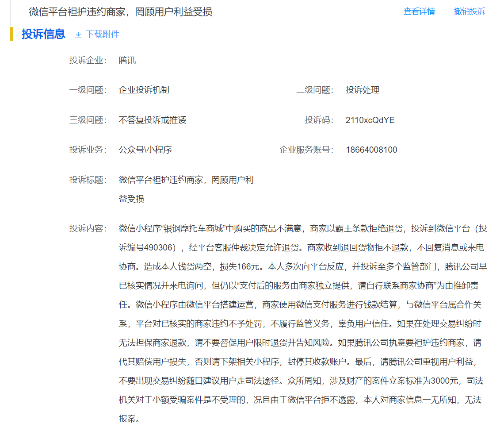Select the 投诉信息 section heading

43,34
